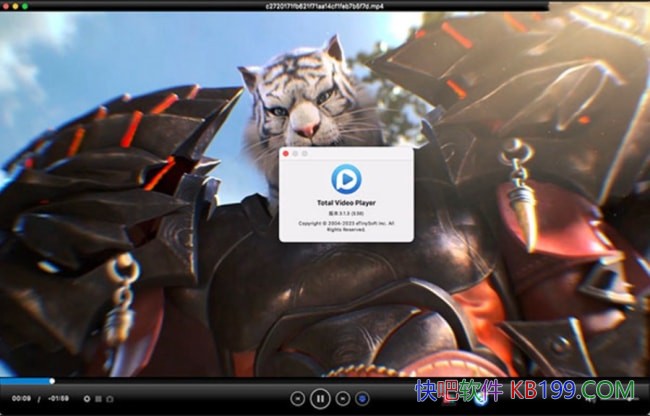This screenshot has width=650, height=416.
Task: Click the next track button
Action: point(342,398)
